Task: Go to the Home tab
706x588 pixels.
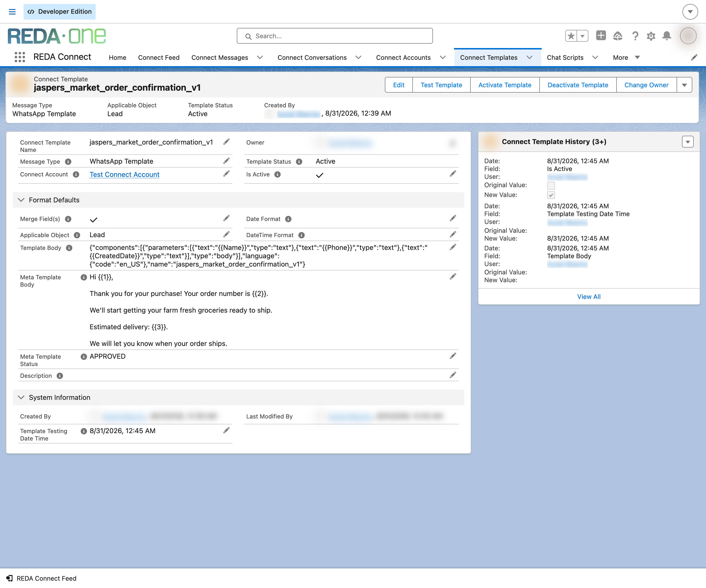Action: (x=117, y=58)
